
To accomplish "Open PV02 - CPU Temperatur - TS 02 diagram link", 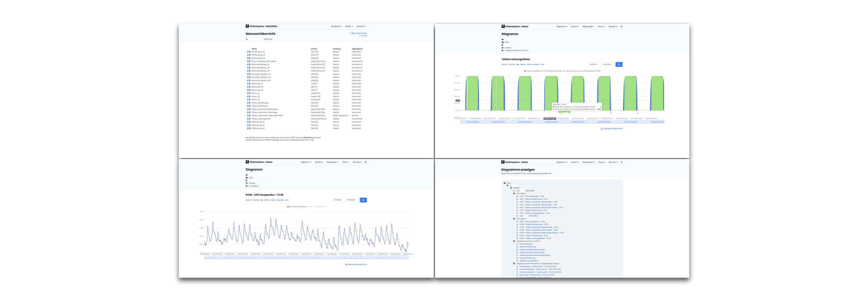I will (532, 222).
